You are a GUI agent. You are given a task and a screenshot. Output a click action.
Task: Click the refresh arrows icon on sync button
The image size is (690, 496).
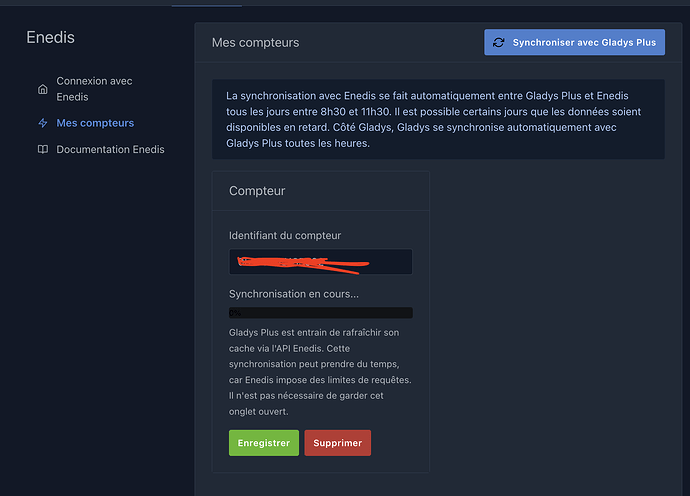point(499,42)
